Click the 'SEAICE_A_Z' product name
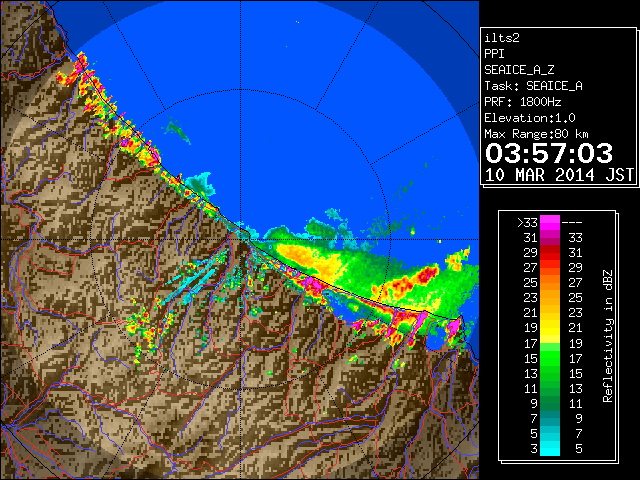The height and width of the screenshot is (480, 640). [519, 70]
